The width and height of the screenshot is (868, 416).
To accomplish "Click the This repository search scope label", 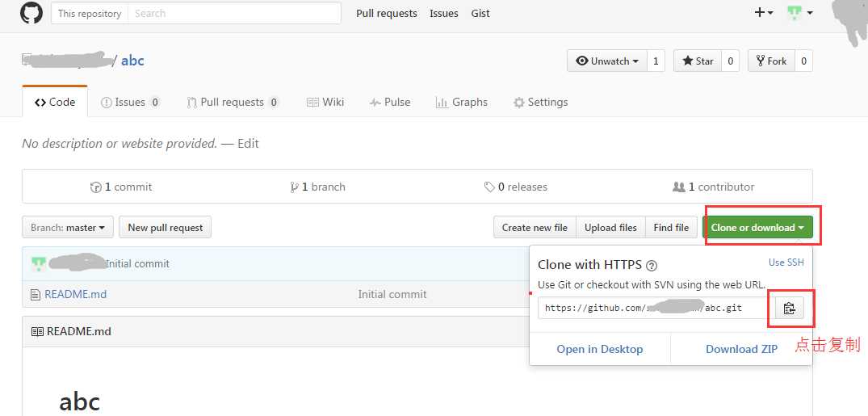I will pos(90,13).
